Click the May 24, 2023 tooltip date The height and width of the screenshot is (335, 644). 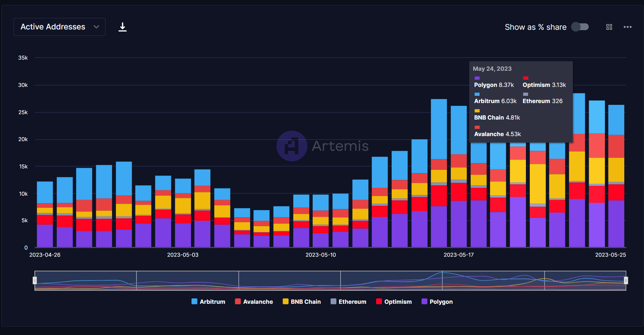click(492, 69)
